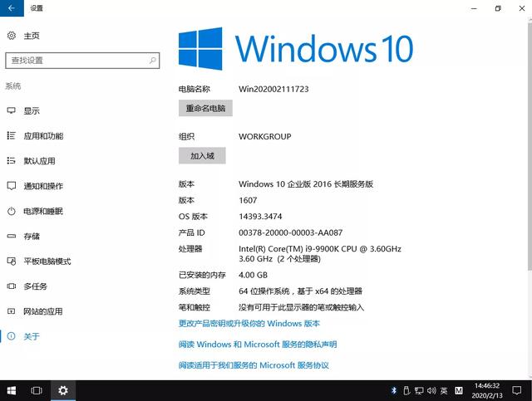Click the version number 1607
Screen dimensions: 532x401
248,200
